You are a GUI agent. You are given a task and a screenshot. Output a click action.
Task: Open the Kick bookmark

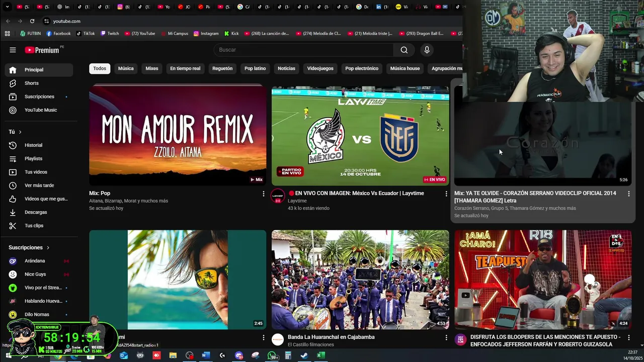coord(231,34)
